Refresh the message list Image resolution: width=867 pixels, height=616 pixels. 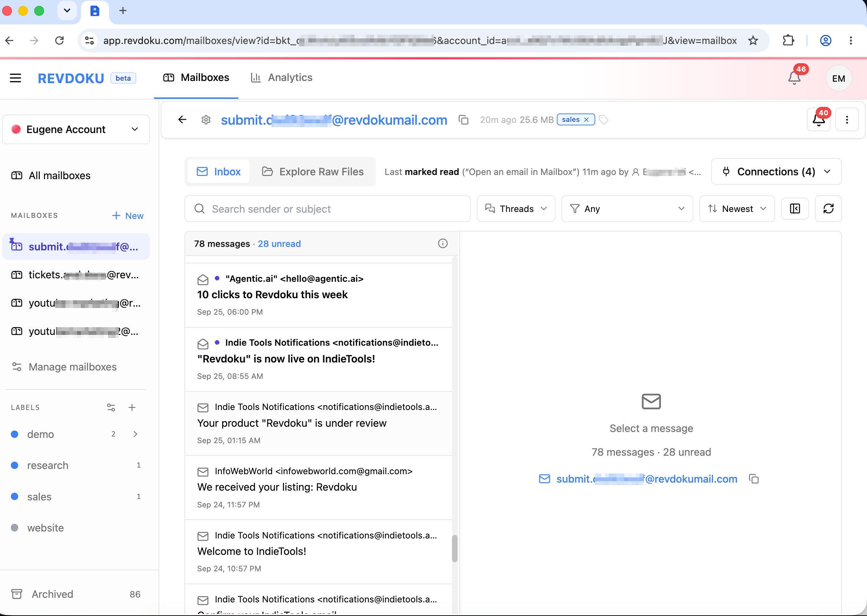click(x=828, y=208)
